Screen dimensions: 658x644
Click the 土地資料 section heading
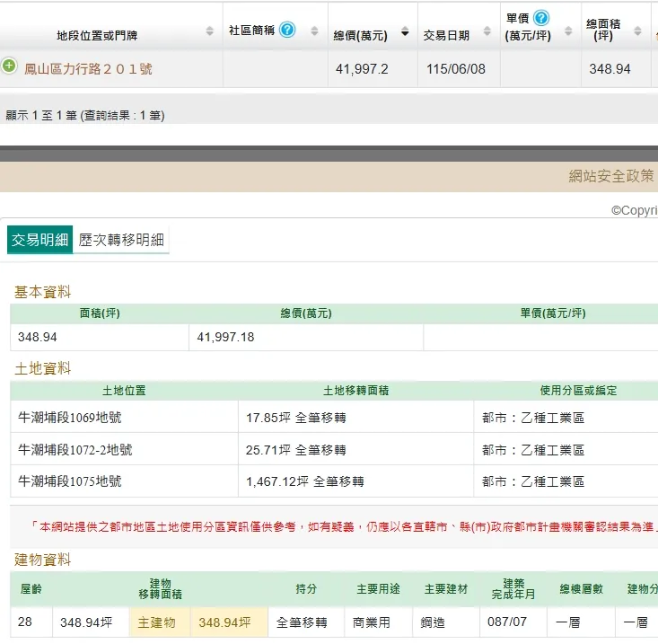click(42, 368)
